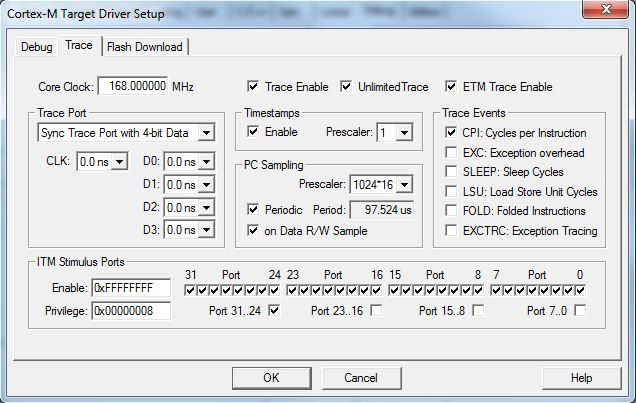This screenshot has height=403, width=636.
Task: Click the OK button
Action: click(x=272, y=378)
